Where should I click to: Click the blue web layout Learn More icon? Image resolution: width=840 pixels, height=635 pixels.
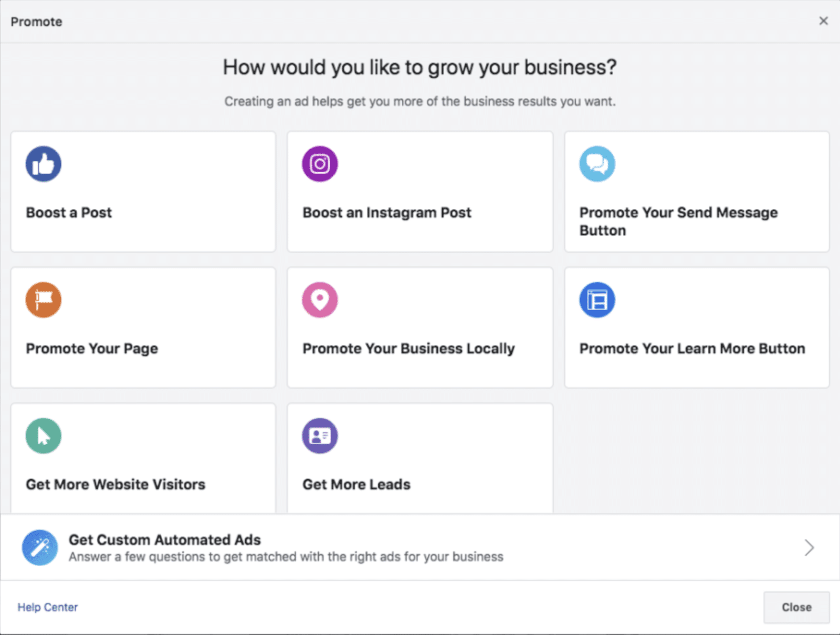pos(597,300)
